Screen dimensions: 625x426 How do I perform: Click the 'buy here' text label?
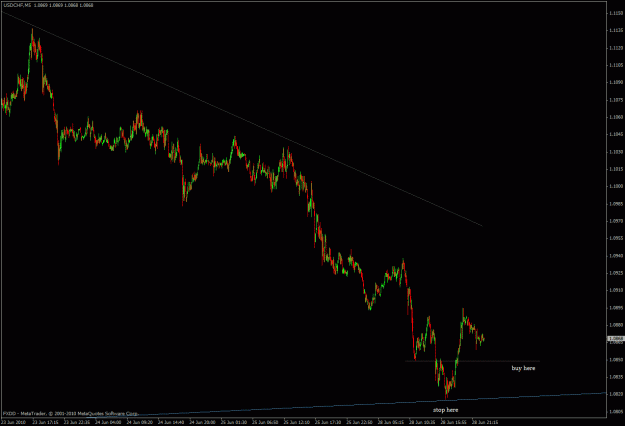523,368
